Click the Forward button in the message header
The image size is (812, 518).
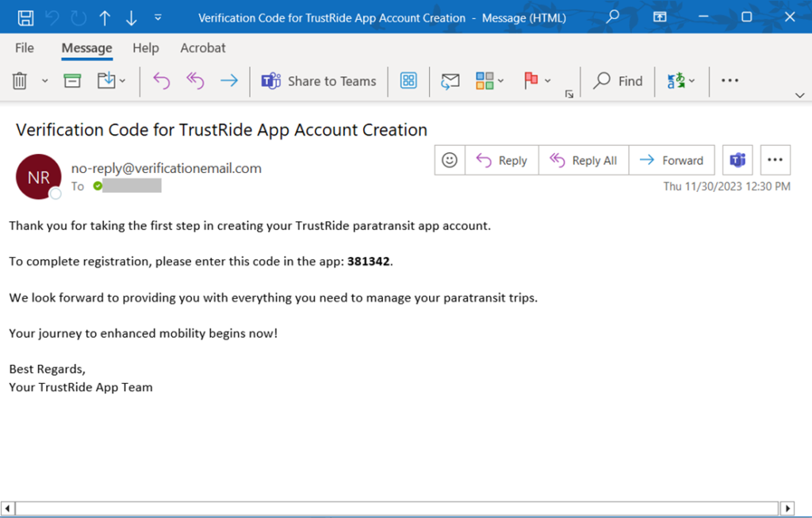(x=672, y=160)
